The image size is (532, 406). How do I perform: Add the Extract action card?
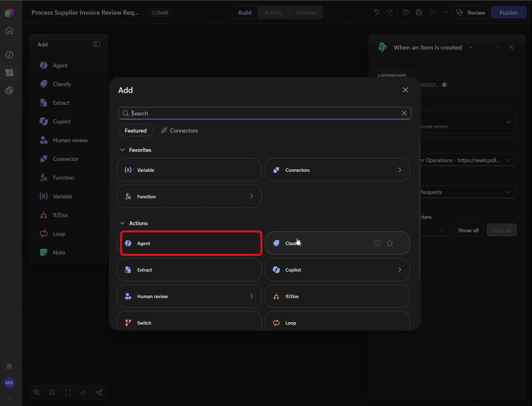(x=189, y=270)
